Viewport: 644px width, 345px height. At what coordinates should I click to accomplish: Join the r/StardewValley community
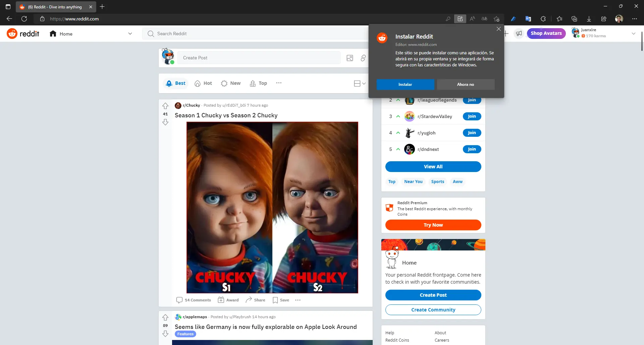[472, 116]
